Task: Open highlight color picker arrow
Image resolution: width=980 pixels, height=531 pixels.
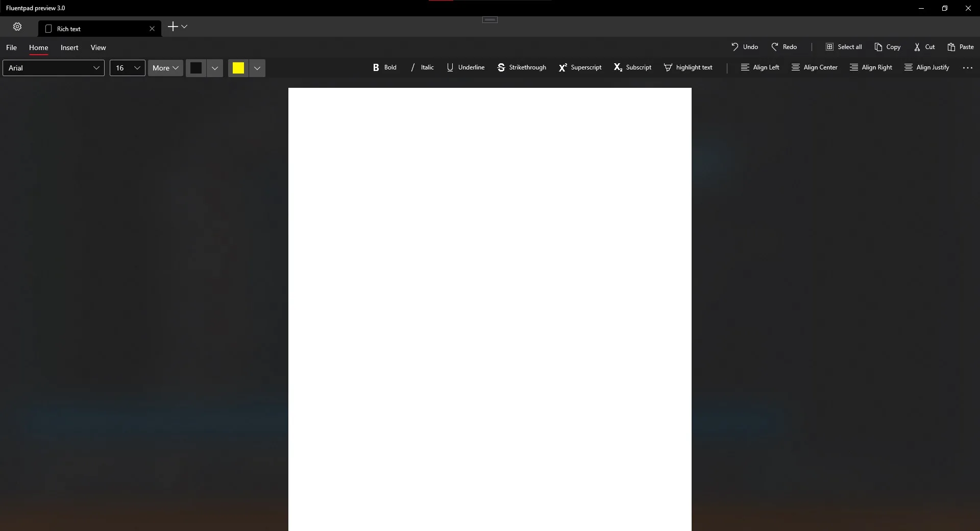Action: coord(257,68)
